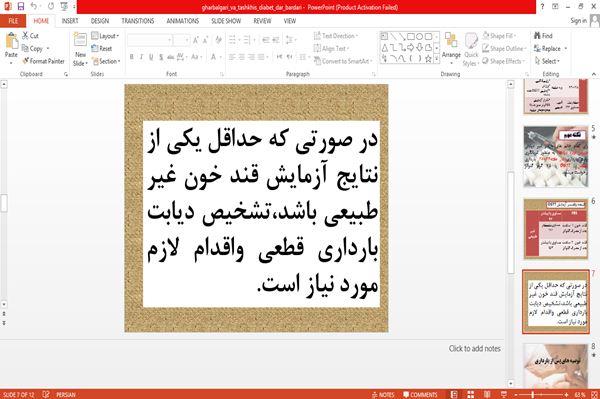
Task: Toggle the Notes pane in the status bar
Action: pos(383,395)
